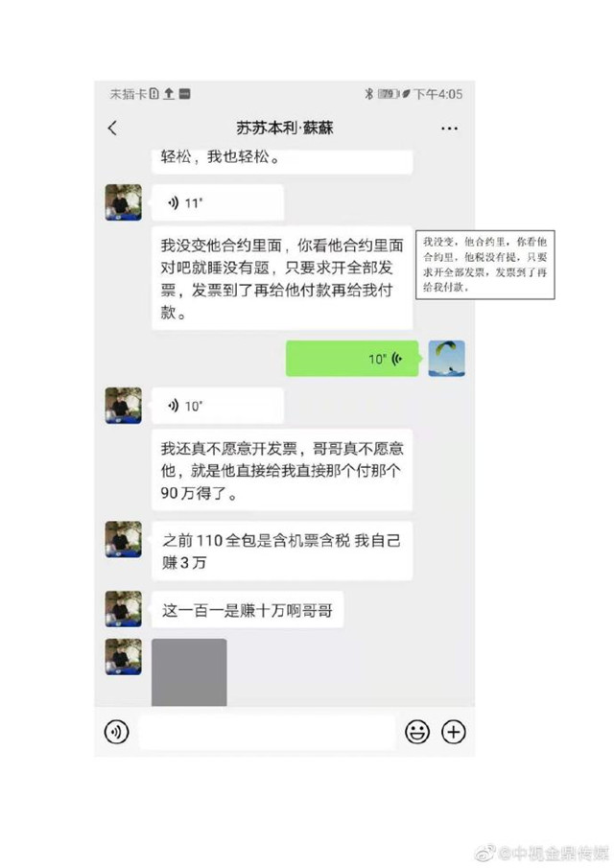Tap contact avatar beside 这一百一 message
614x868 pixels.
(124, 609)
